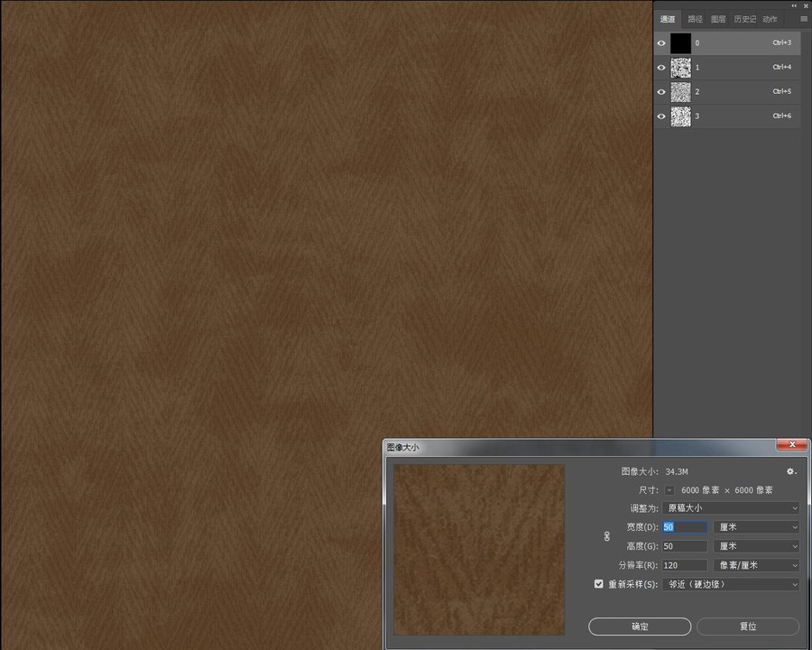
Task: Open the image size dialog gear settings
Action: coord(790,471)
